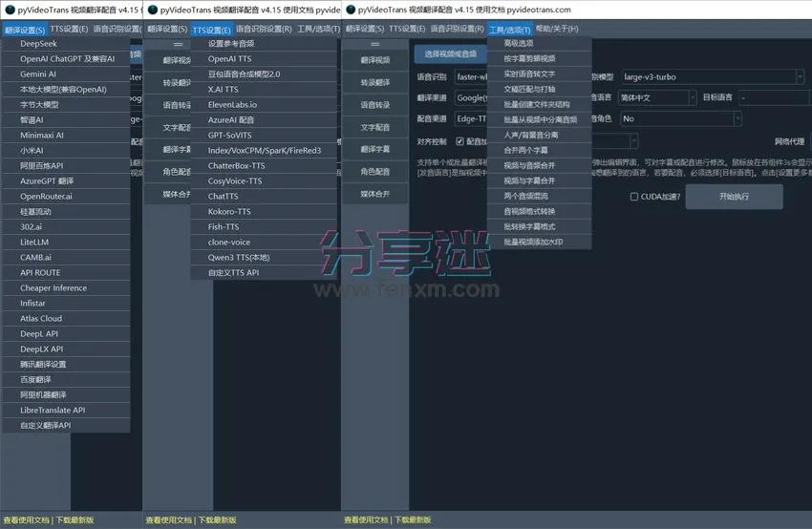Enable the CUDA加速 checkbox

(x=634, y=197)
